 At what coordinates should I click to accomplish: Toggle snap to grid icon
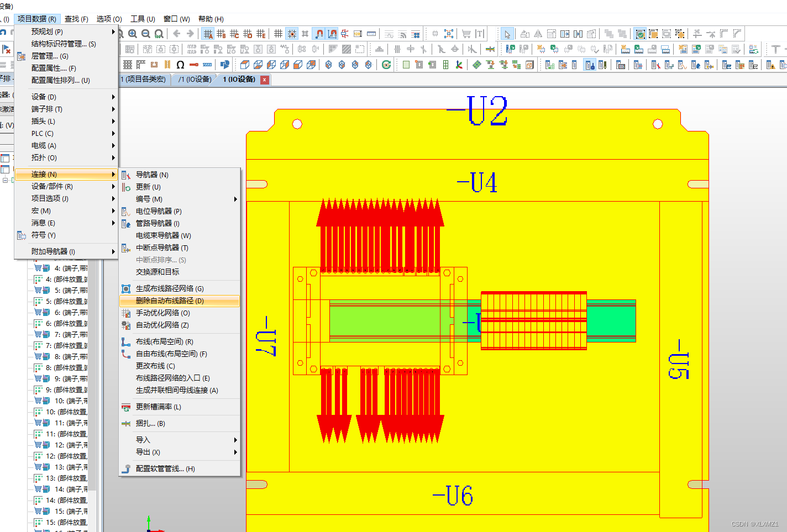click(292, 34)
